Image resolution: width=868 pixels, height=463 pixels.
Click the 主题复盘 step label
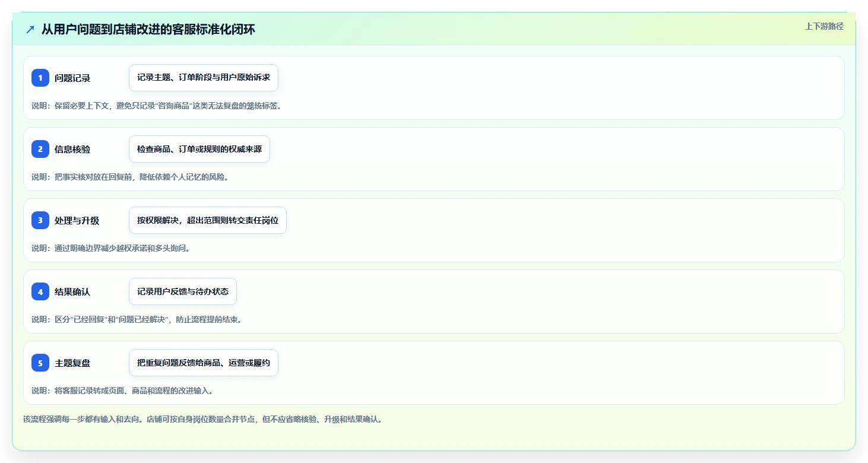point(72,363)
